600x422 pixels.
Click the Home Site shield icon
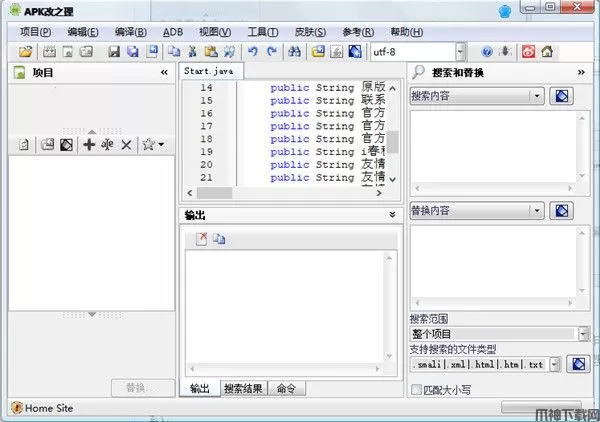click(x=16, y=408)
